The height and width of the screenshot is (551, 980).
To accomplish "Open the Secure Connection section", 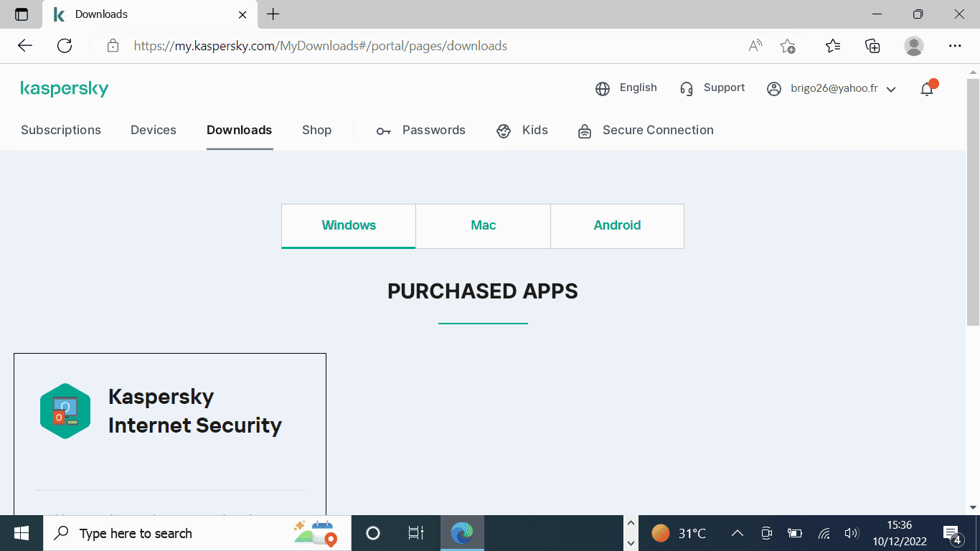I will click(x=646, y=131).
